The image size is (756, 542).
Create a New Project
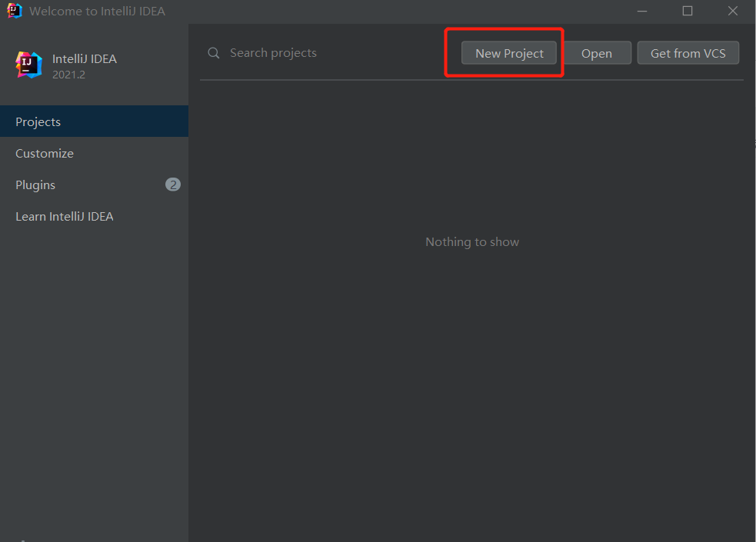point(509,53)
